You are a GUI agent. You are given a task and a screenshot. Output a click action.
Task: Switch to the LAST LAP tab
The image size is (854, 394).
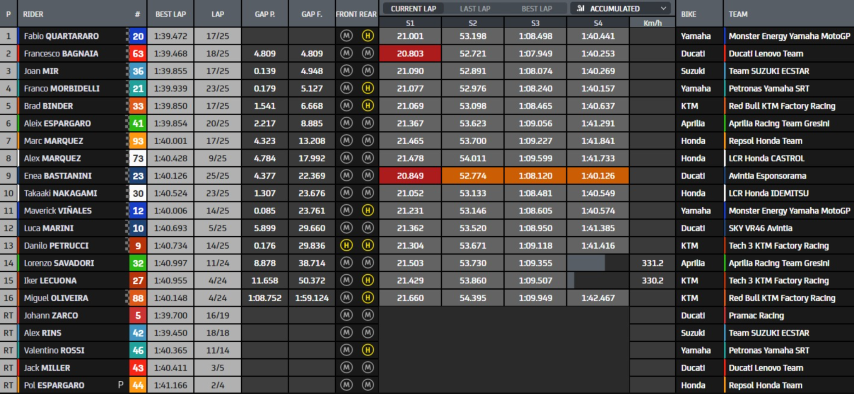(474, 8)
